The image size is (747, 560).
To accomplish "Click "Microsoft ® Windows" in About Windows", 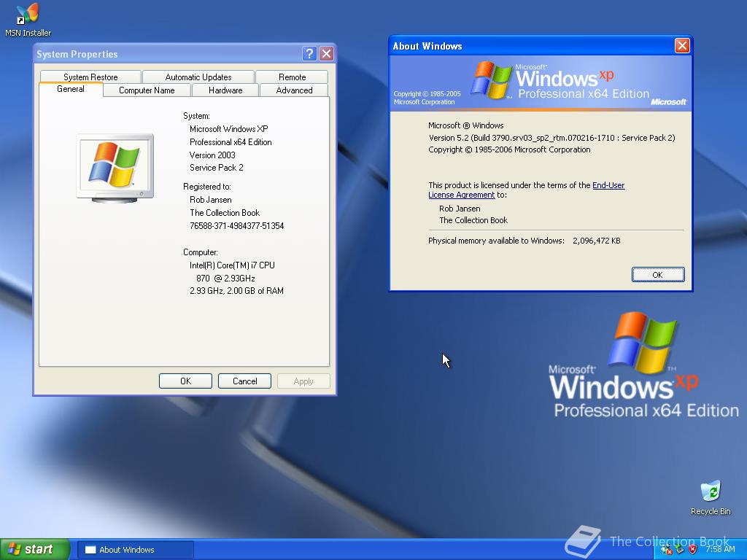I will point(466,125).
